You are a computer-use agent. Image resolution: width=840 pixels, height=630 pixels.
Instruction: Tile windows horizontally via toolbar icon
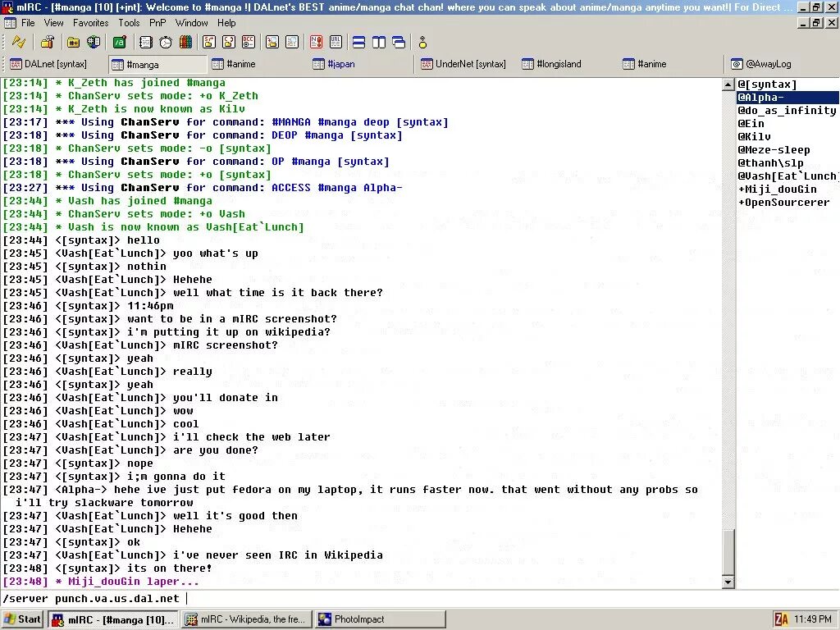[359, 42]
